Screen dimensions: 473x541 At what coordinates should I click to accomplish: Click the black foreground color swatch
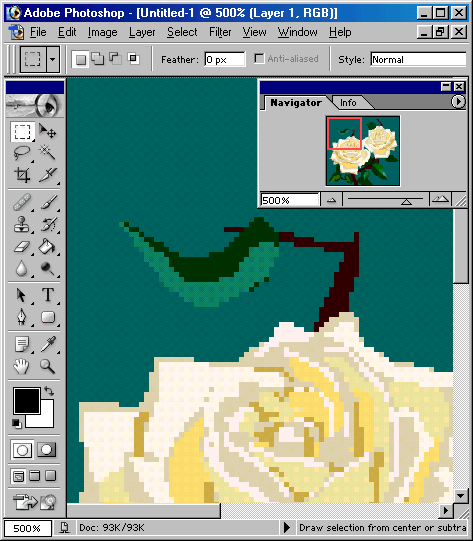27,401
